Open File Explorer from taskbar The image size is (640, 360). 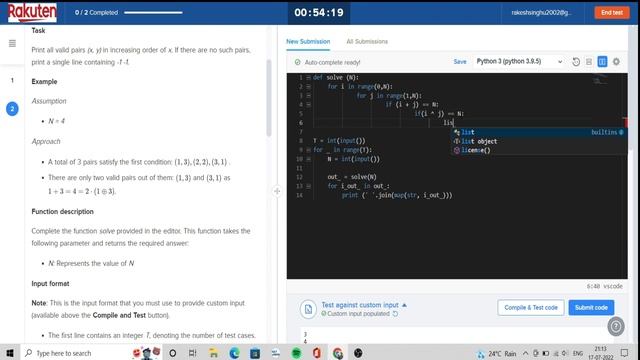pos(213,353)
